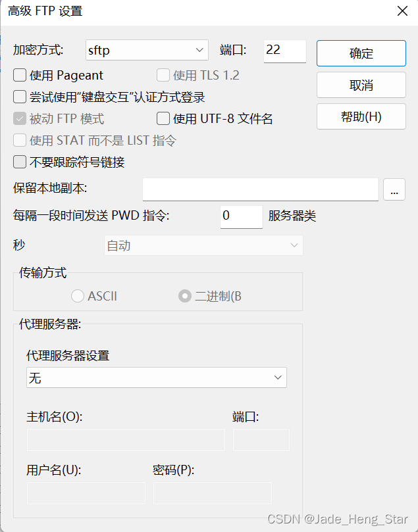Enable the 使用 Pageant checkbox
This screenshot has height=532, width=418.
19,75
